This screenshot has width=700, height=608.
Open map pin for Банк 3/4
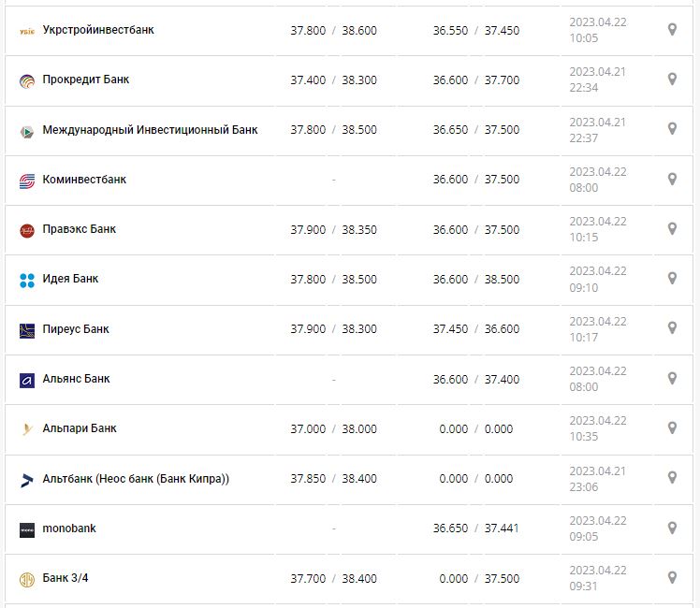pos(672,577)
